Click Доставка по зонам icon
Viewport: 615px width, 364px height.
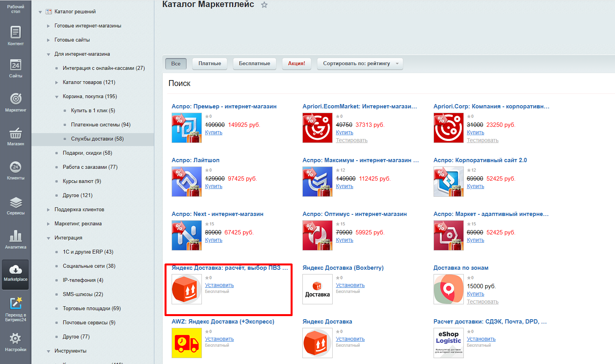pyautogui.click(x=448, y=289)
